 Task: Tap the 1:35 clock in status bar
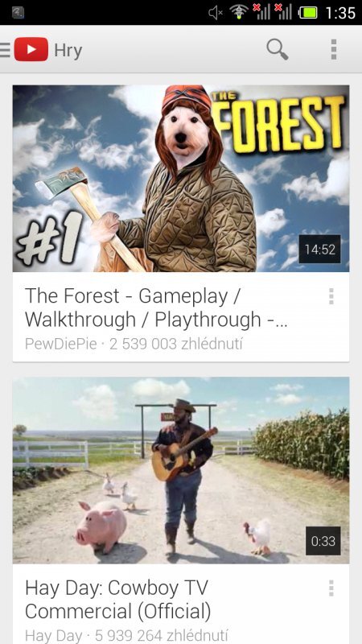click(339, 13)
